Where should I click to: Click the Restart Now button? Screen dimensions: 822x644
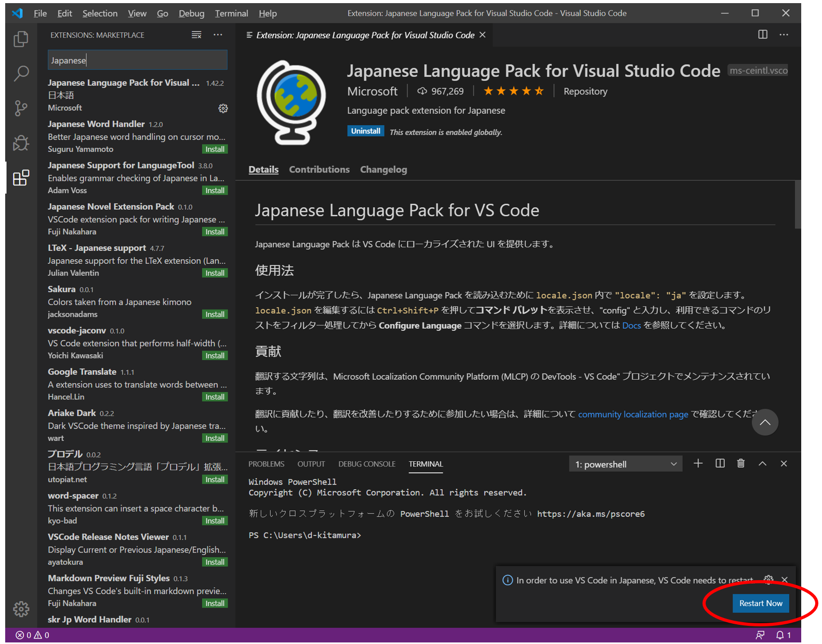tap(761, 603)
